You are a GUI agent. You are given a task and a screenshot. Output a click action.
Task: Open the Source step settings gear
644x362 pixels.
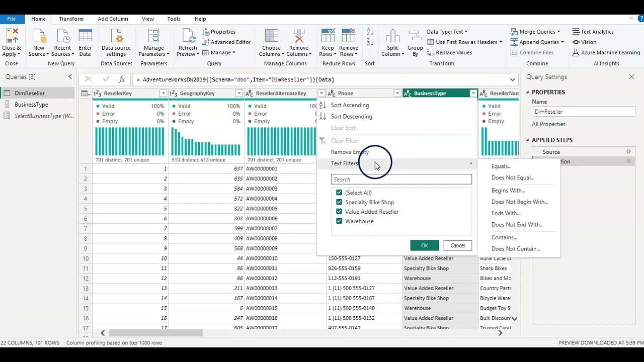628,152
